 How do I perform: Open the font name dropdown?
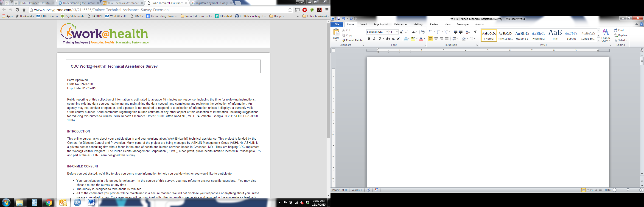[387, 32]
